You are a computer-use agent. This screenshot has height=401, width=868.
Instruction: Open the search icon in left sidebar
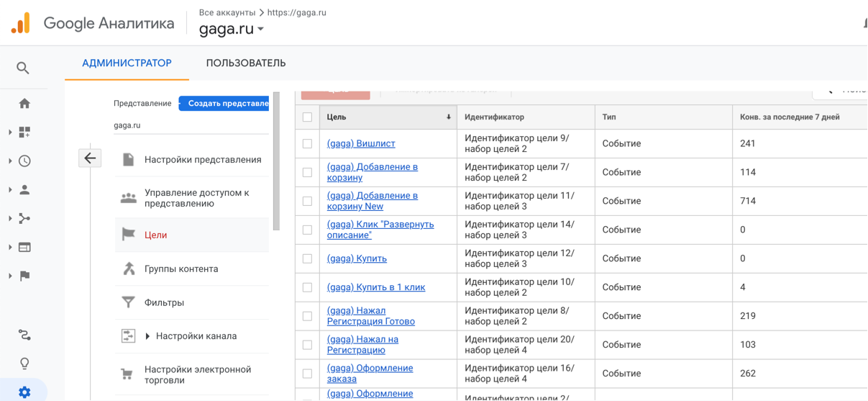23,68
